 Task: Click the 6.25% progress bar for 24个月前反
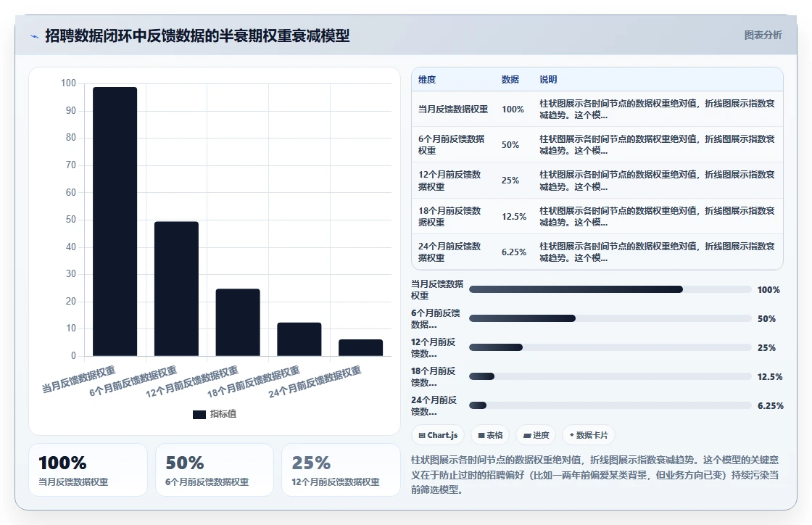click(x=610, y=405)
